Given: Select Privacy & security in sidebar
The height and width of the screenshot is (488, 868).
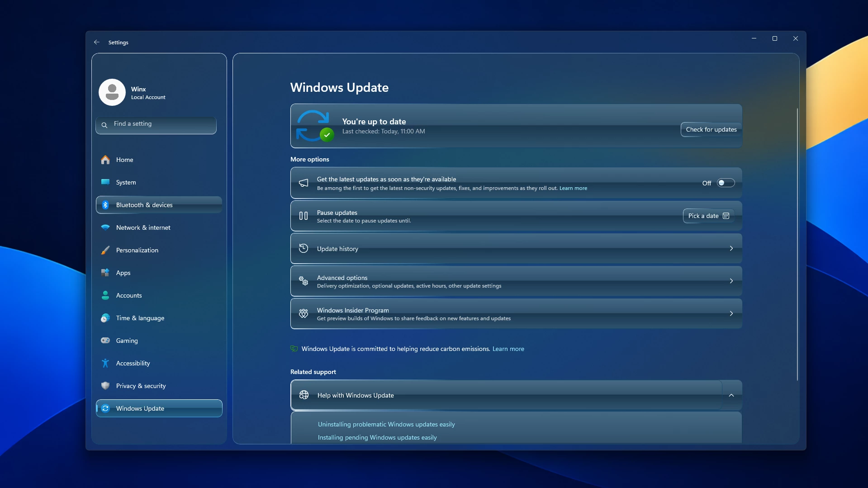Looking at the screenshot, I should [x=159, y=386].
